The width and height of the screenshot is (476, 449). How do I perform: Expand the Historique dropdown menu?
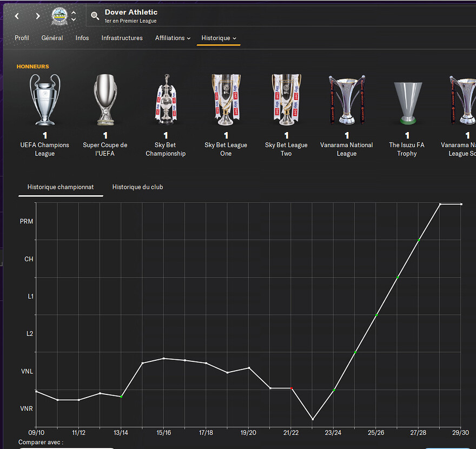pyautogui.click(x=219, y=38)
